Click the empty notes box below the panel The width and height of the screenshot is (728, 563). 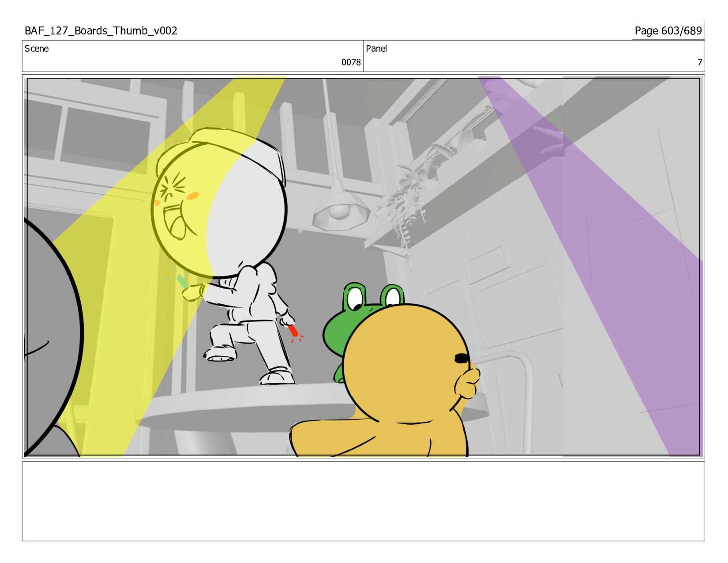tap(363, 501)
